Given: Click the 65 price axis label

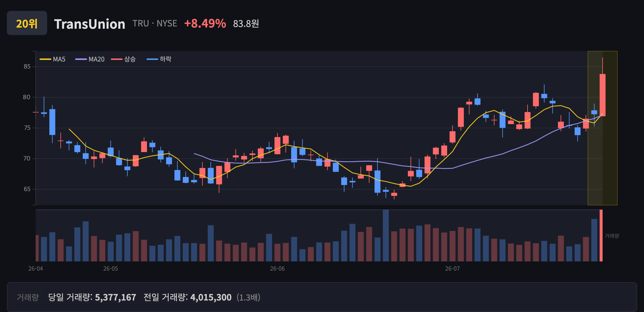Looking at the screenshot, I should 27,189.
